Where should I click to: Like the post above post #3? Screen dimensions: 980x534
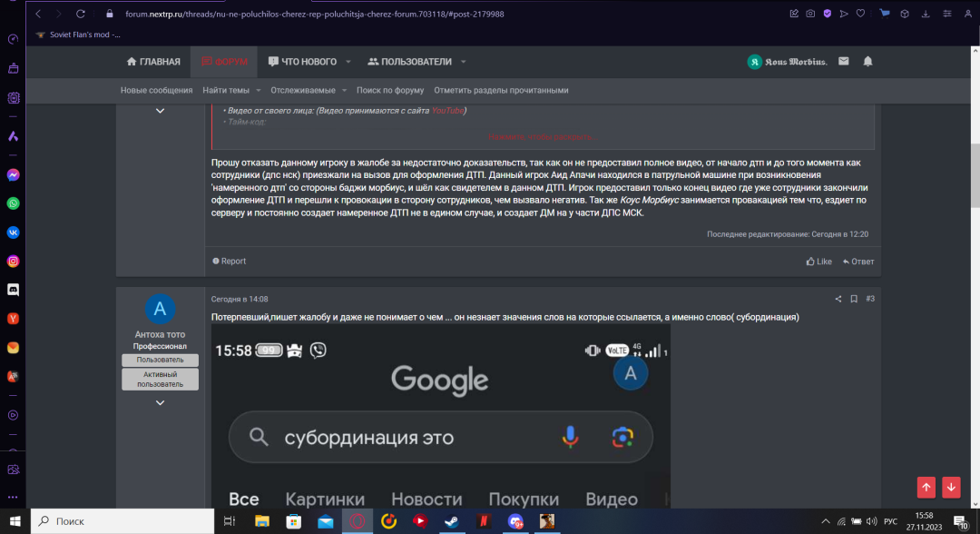tap(819, 262)
